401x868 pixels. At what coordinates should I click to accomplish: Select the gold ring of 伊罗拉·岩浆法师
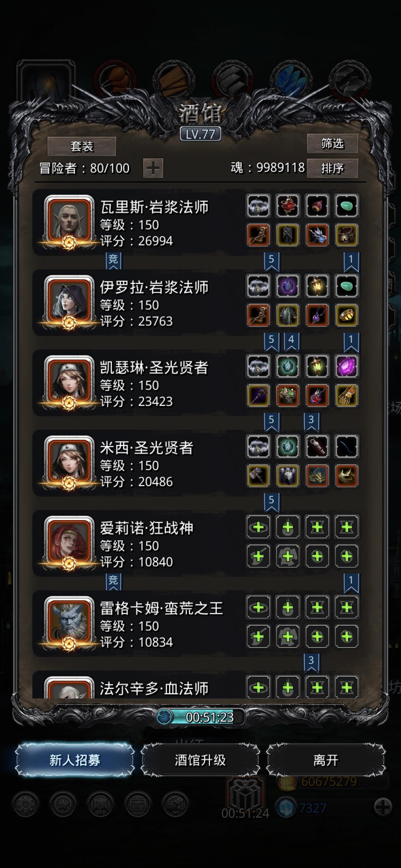click(346, 315)
